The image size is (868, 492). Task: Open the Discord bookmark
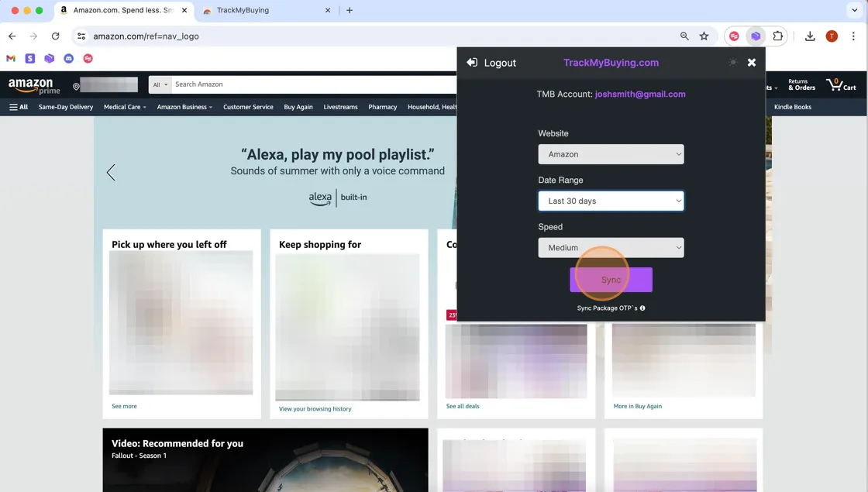(69, 58)
